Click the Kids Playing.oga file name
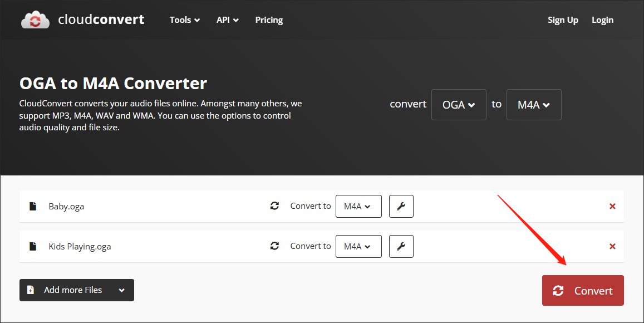The width and height of the screenshot is (644, 323). point(80,247)
